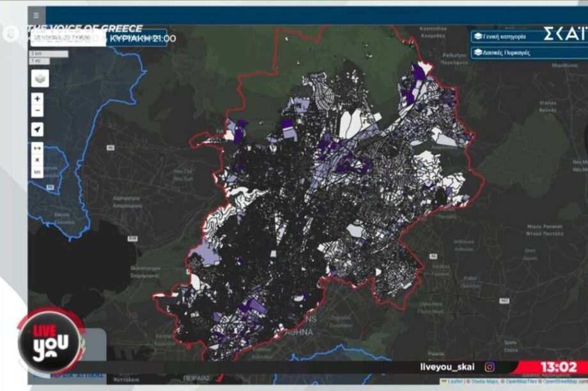Zoom out with the minus button

[38, 111]
